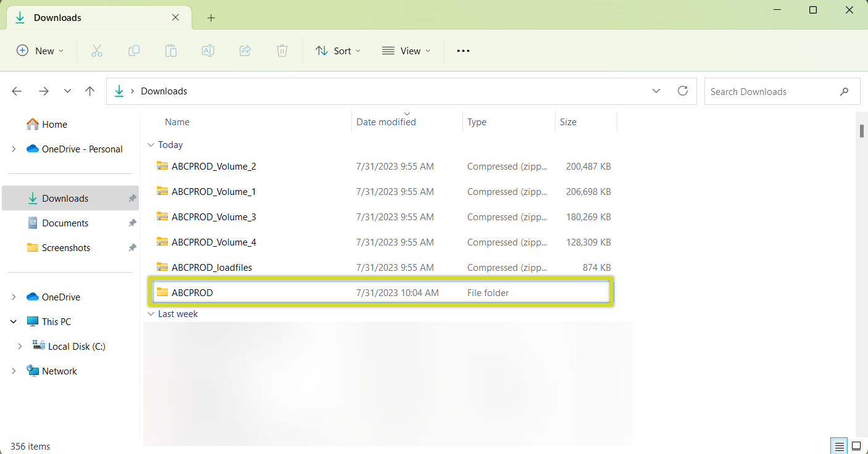Go up one folder level arrow
Screen dimensions: 868x454
pos(90,91)
